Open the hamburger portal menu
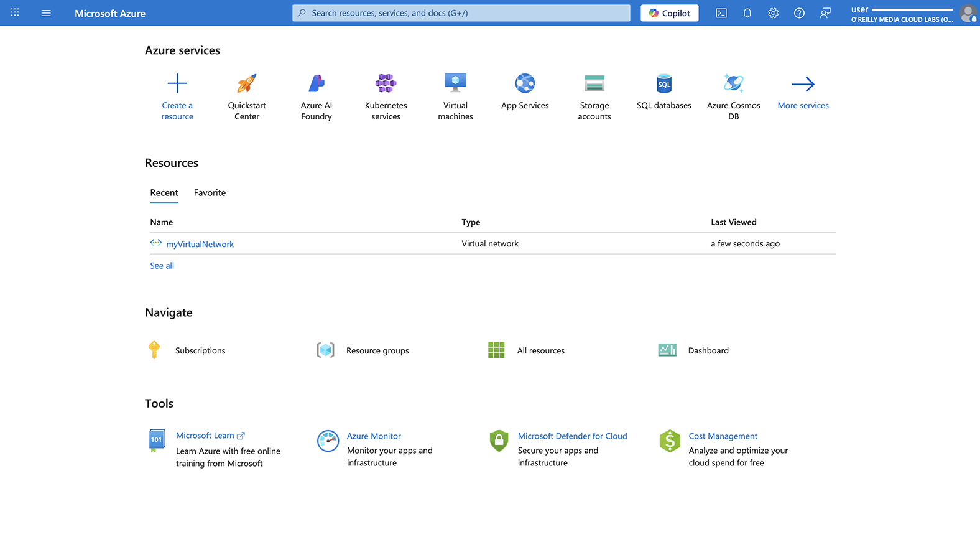 [46, 12]
